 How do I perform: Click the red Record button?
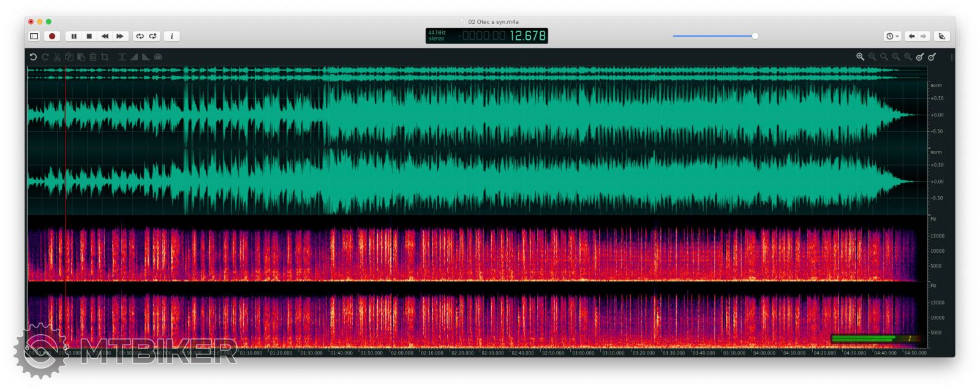click(52, 36)
